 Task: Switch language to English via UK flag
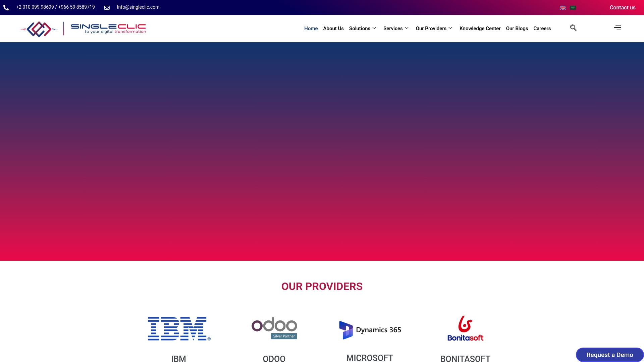coord(563,7)
